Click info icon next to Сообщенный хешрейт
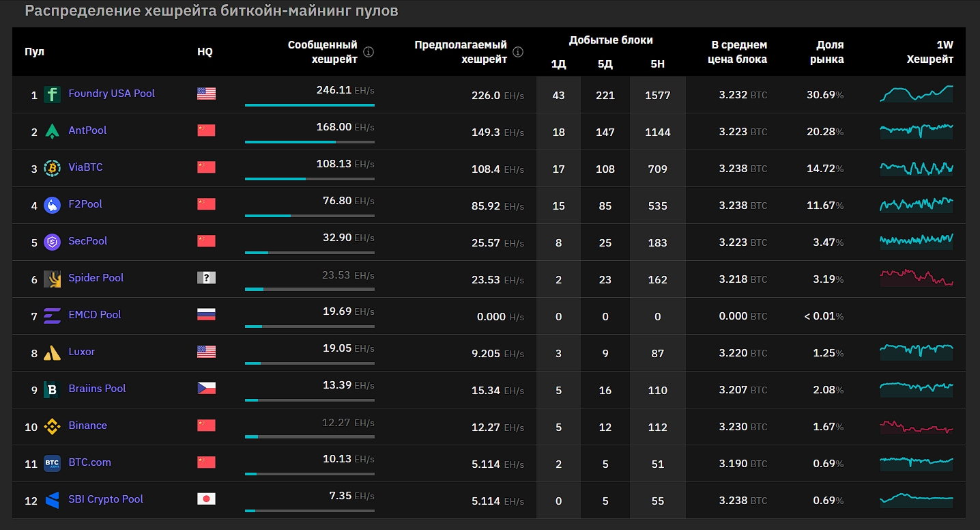This screenshot has width=980, height=530. click(369, 52)
